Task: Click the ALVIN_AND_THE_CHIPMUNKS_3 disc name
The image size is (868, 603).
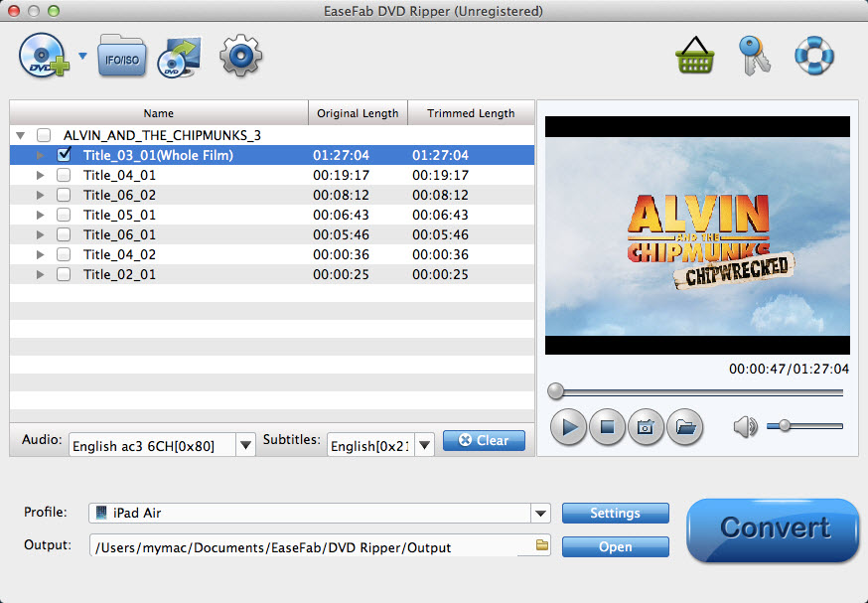Action: (x=162, y=135)
